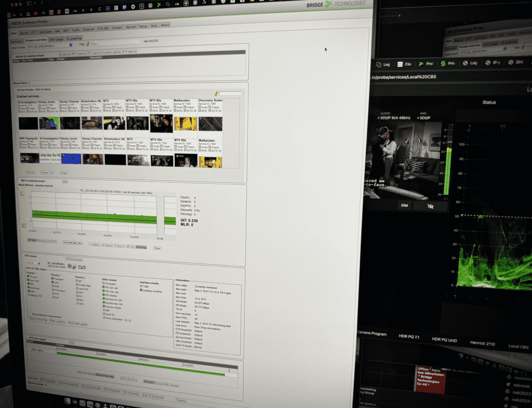This screenshot has height=408, width=532.
Task: Open the ETR 290 tab
Action: 103,29
